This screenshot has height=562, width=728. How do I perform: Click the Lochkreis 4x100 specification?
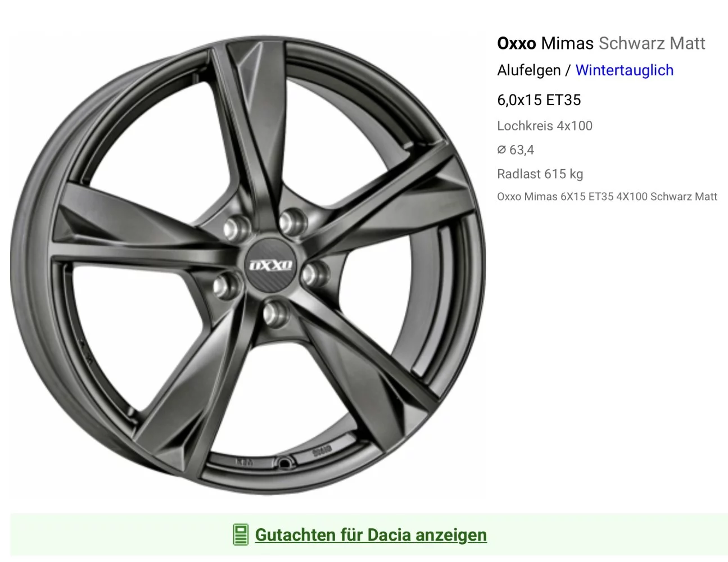coord(545,126)
